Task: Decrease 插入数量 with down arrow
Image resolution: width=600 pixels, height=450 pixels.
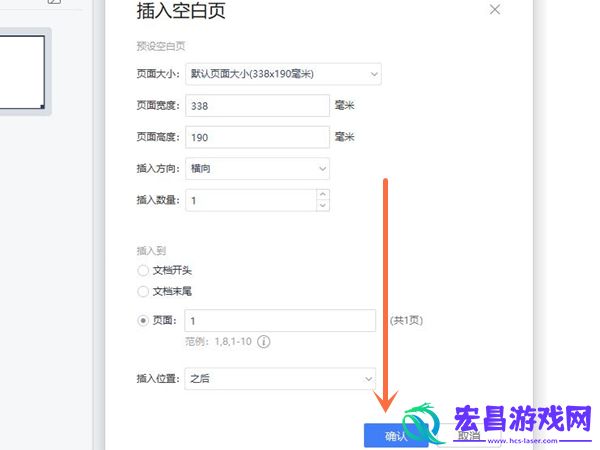Action: click(323, 205)
